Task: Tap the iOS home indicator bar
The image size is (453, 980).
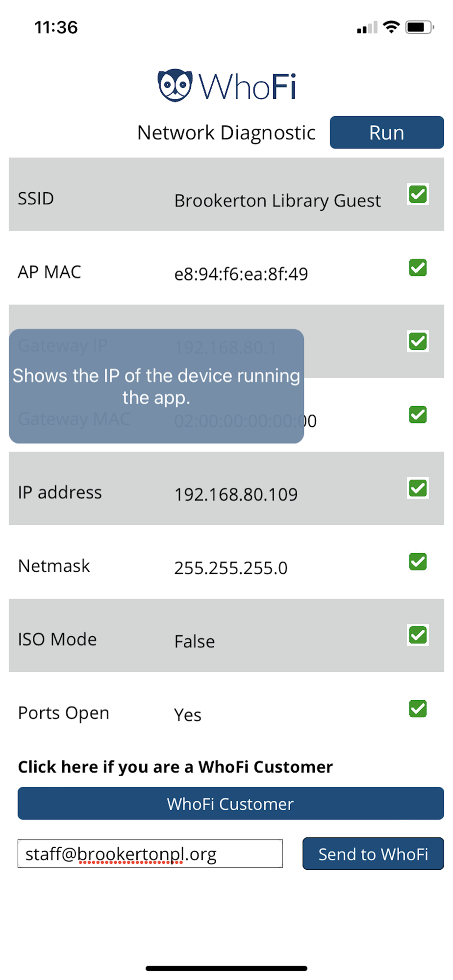Action: (226, 968)
